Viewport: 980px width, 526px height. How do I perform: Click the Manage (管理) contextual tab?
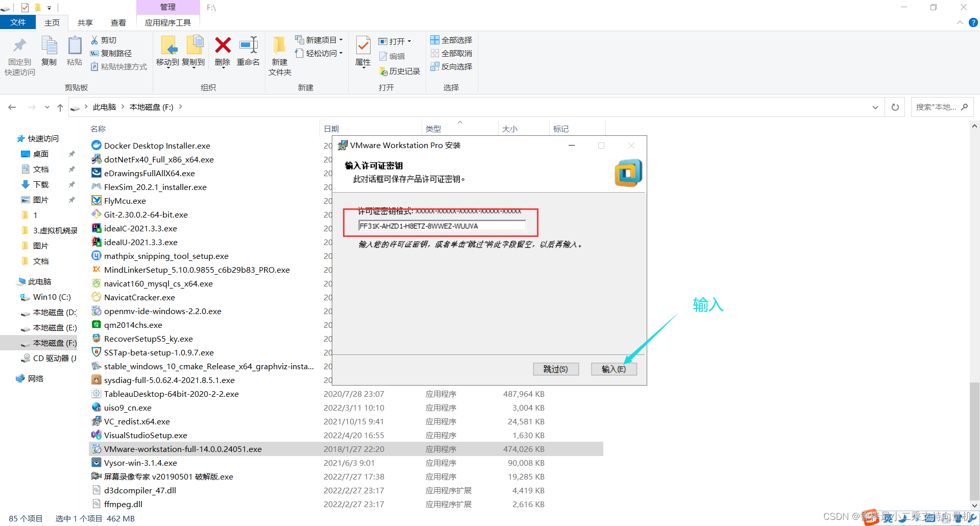pos(168,7)
